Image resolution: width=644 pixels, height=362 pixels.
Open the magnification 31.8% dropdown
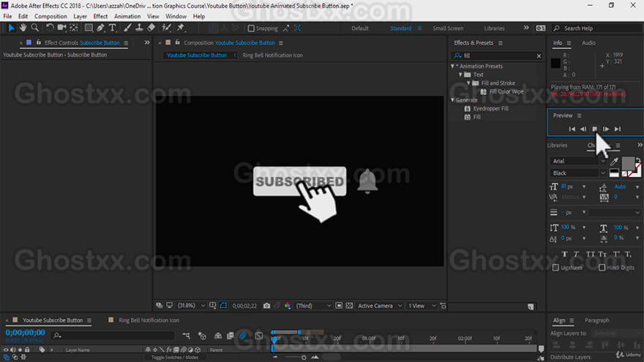coord(192,306)
